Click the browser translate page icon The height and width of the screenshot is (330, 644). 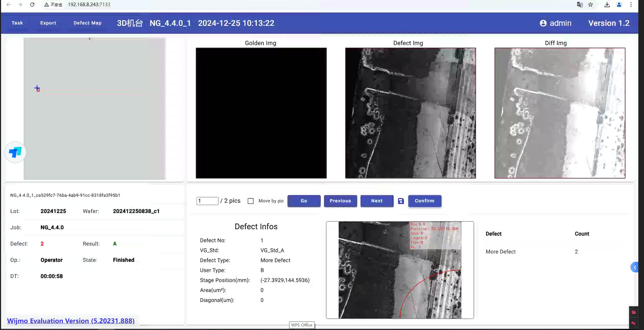pos(580,5)
